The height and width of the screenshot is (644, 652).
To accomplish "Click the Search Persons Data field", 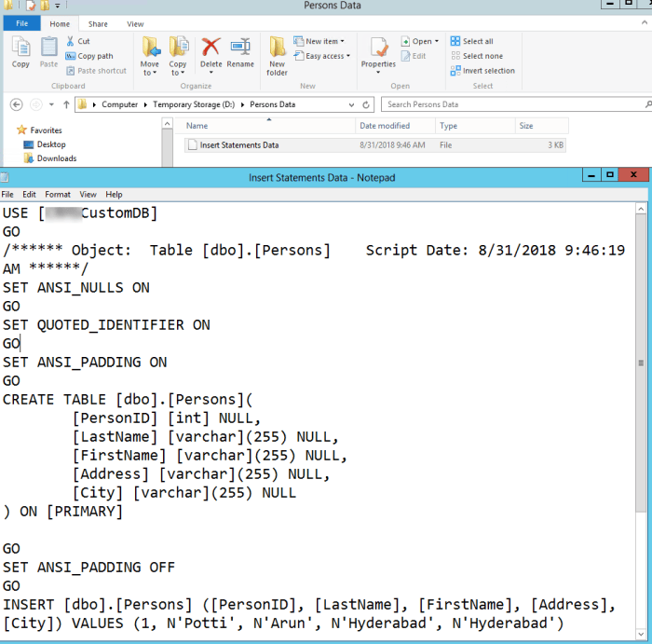I will point(514,104).
